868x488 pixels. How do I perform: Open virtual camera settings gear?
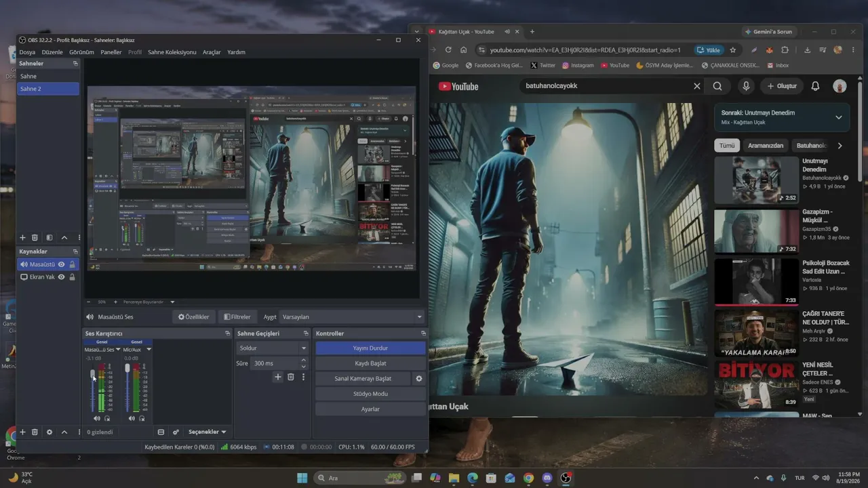pyautogui.click(x=419, y=378)
